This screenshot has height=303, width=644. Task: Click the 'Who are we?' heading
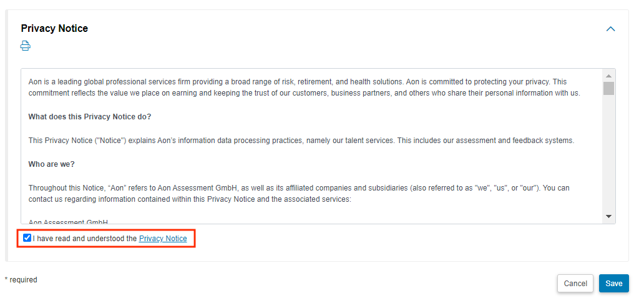(51, 164)
